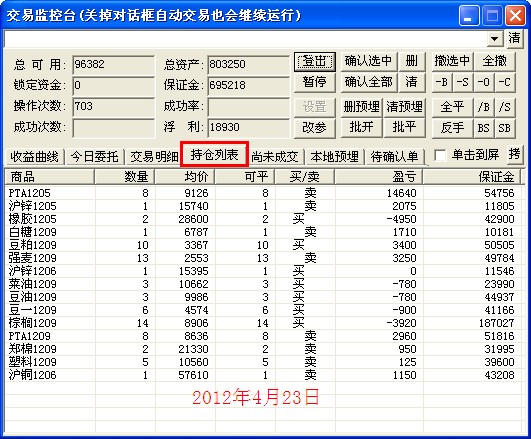Click 确认选中 button
This screenshot has height=439, width=531.
click(x=369, y=61)
